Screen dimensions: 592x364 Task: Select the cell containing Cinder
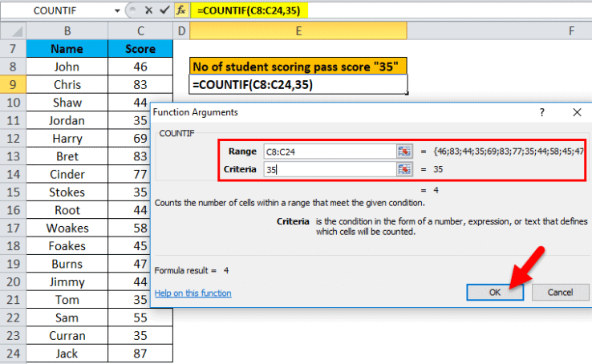point(67,174)
